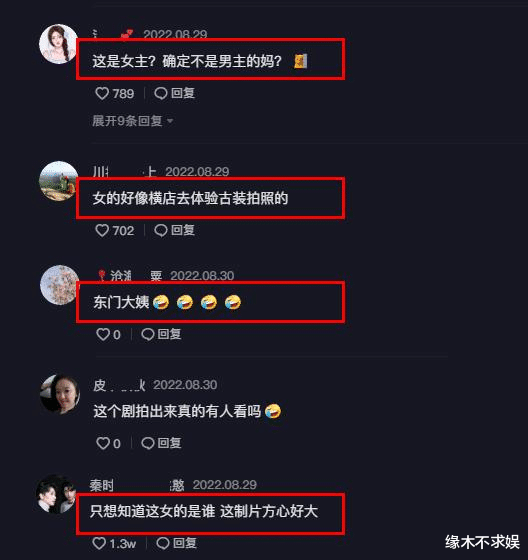Open flower avatar of 东门大姨 commenter
This screenshot has height=560, width=528.
click(59, 285)
